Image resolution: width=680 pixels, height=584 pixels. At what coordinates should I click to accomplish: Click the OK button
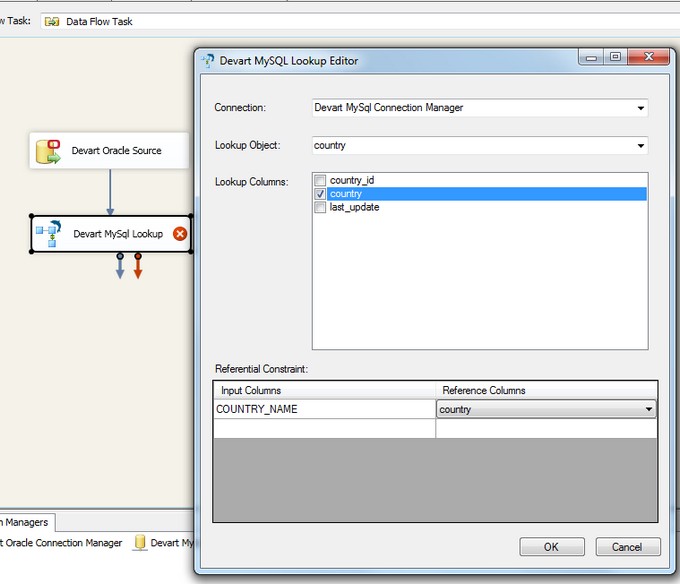pyautogui.click(x=552, y=547)
